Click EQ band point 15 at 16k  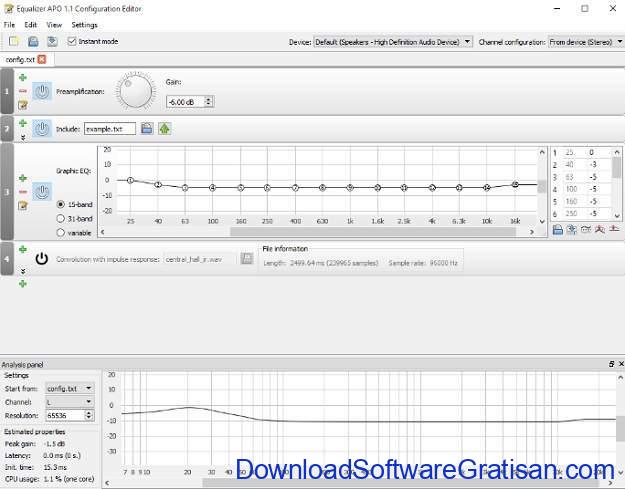coord(515,185)
